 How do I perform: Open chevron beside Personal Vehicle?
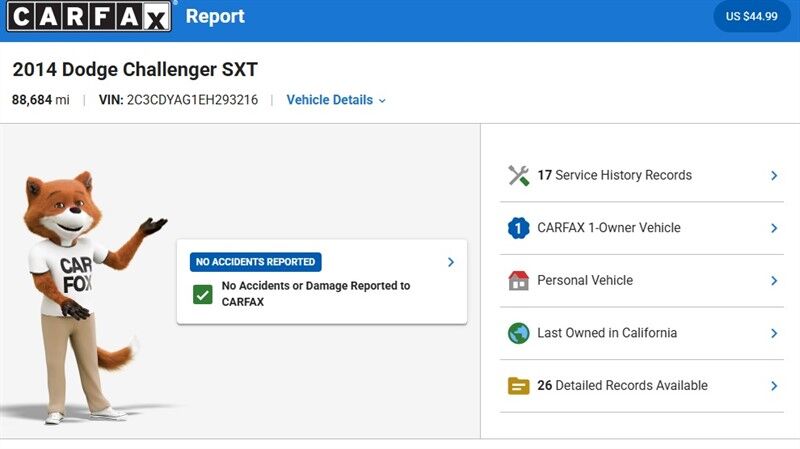774,281
